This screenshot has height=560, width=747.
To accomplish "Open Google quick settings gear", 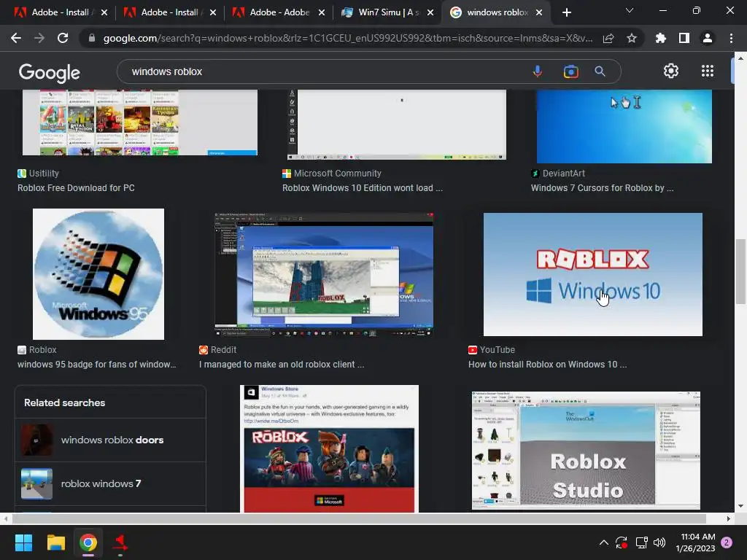I will pos(671,71).
